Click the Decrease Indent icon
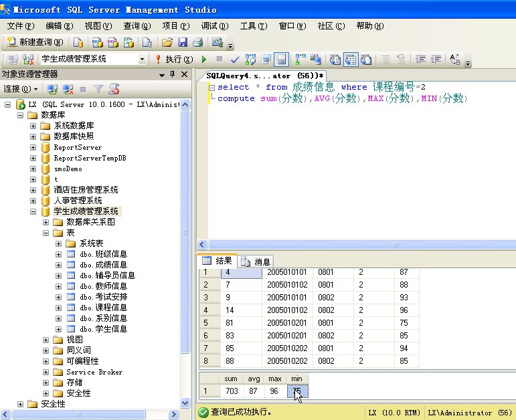Screen dimensions: 516x420 click(420, 60)
